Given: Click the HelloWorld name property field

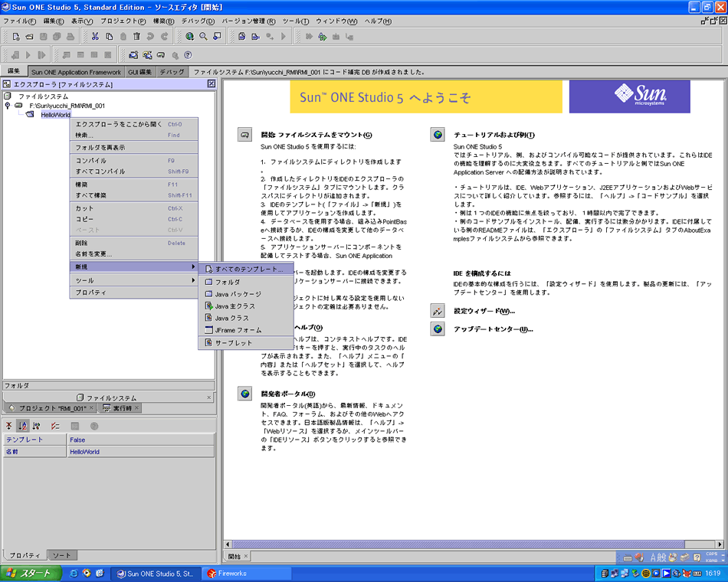Looking at the screenshot, I should (x=140, y=452).
